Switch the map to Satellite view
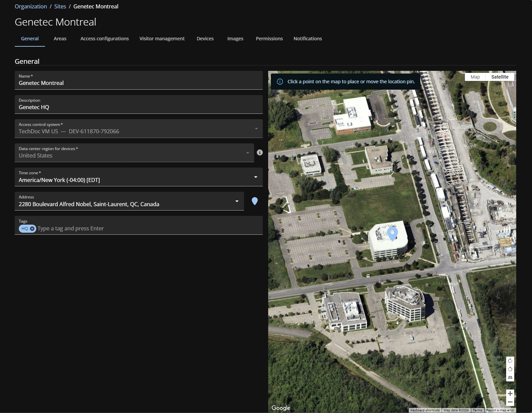The height and width of the screenshot is (413, 532). [x=499, y=77]
